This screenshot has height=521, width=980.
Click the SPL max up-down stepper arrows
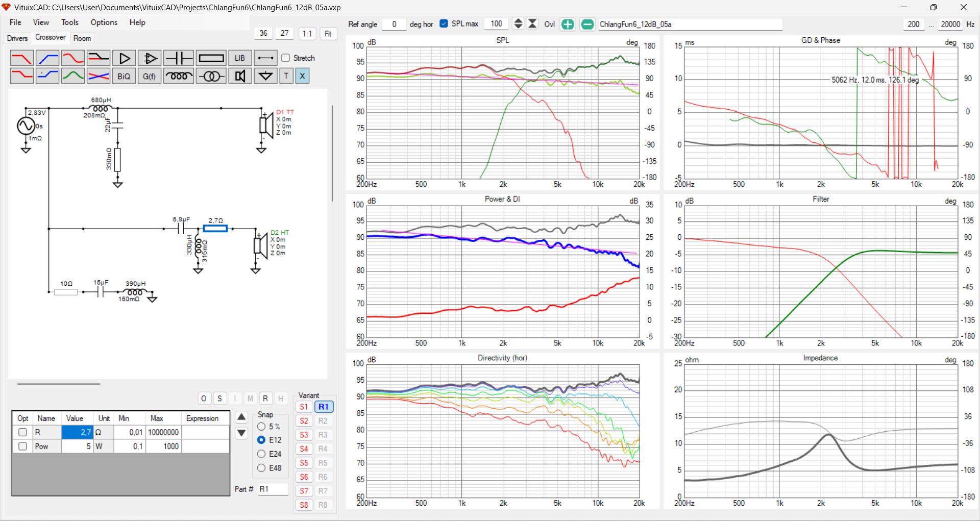(x=518, y=24)
